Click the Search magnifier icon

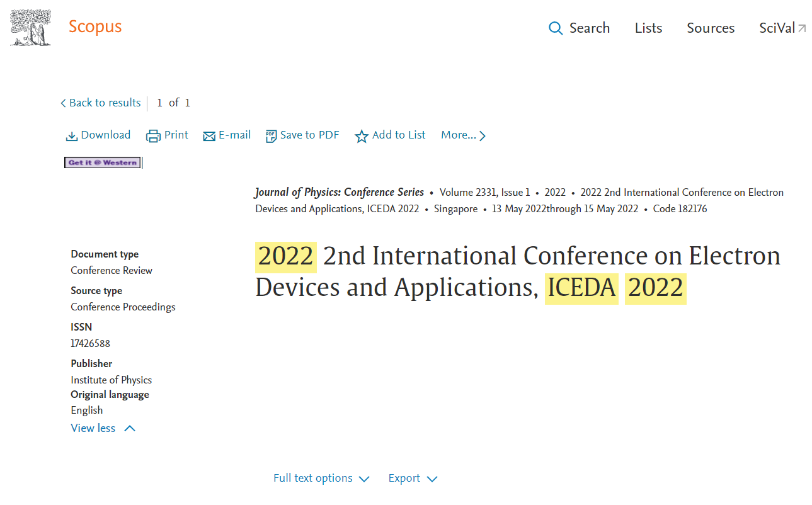[556, 28]
